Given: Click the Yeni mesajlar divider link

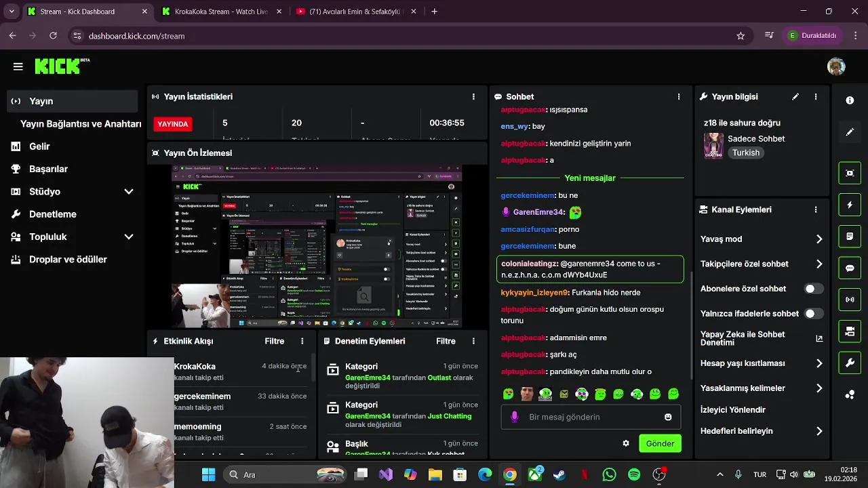Looking at the screenshot, I should tap(590, 178).
